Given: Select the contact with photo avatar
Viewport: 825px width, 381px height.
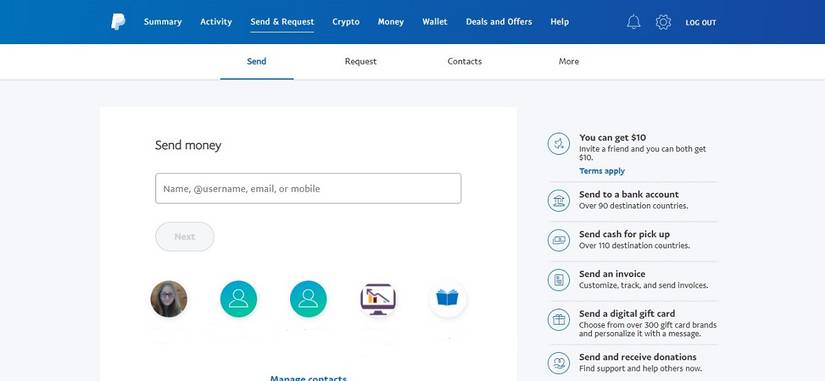Looking at the screenshot, I should (169, 299).
